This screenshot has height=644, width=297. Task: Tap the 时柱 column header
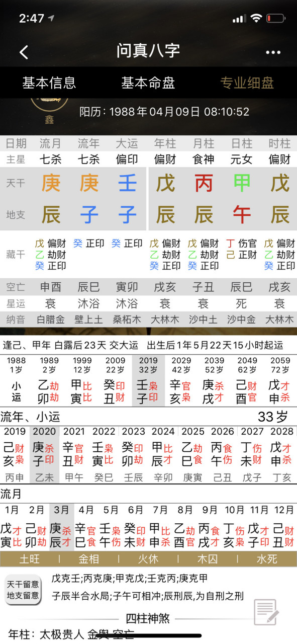(x=279, y=144)
